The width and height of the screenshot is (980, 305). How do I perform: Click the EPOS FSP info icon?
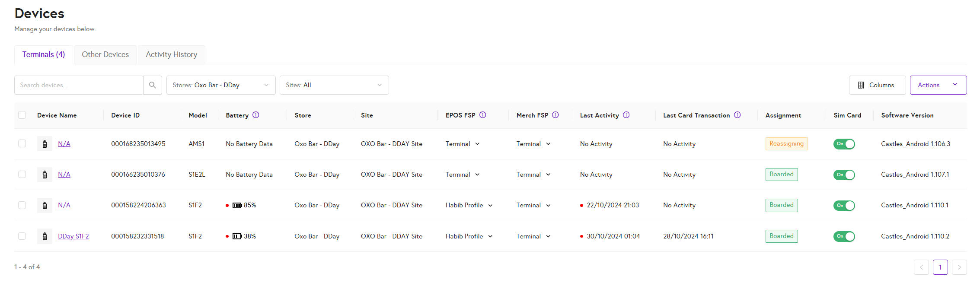[483, 115]
